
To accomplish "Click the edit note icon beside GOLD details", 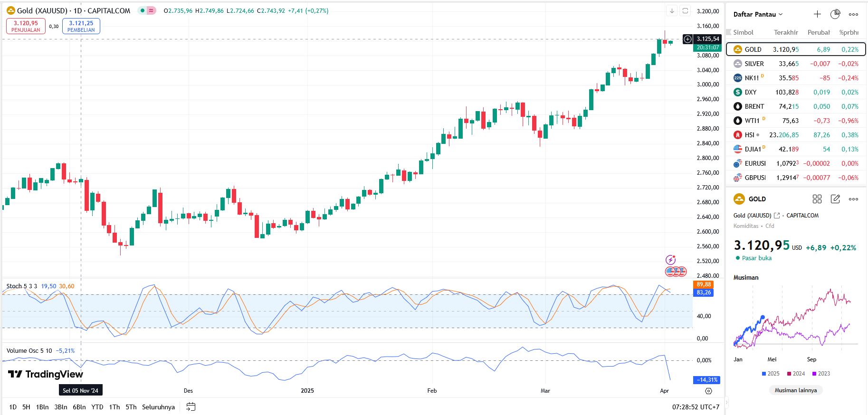I will click(835, 199).
